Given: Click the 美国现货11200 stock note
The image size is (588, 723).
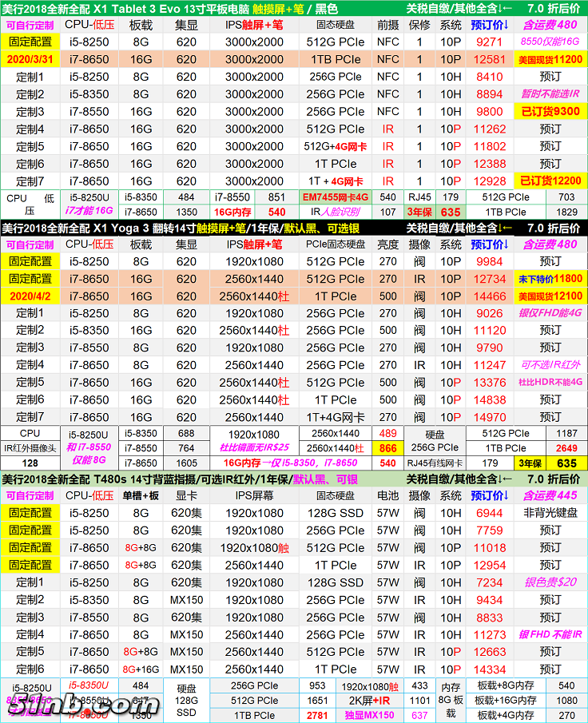Looking at the screenshot, I should pos(550,60).
